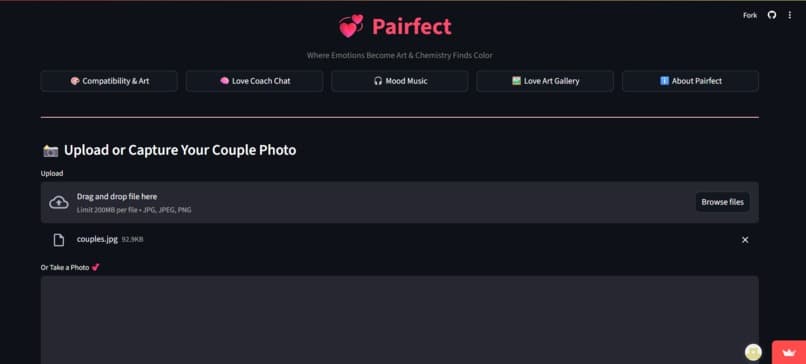
Task: Click the Fork link
Action: [749, 15]
